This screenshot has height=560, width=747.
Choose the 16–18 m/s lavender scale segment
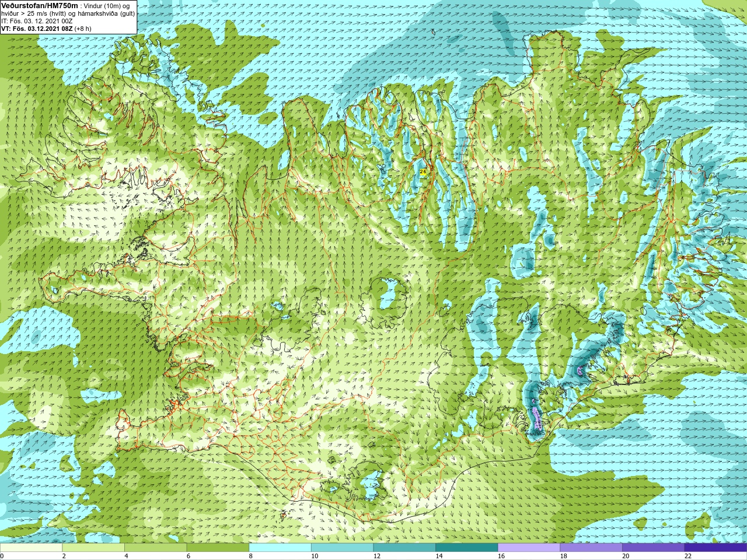[529, 548]
